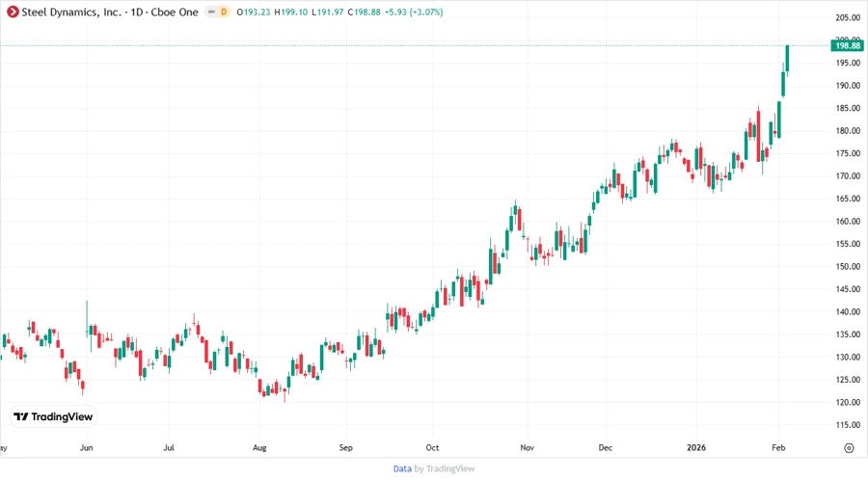Click the 195.00 price axis label
The height and width of the screenshot is (480, 868).
tap(848, 63)
